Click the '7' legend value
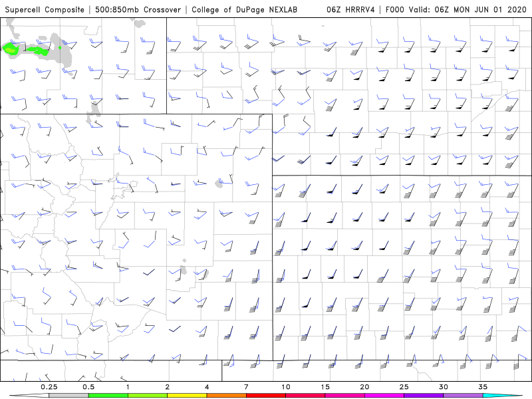This screenshot has height=399, width=532. pos(246,387)
